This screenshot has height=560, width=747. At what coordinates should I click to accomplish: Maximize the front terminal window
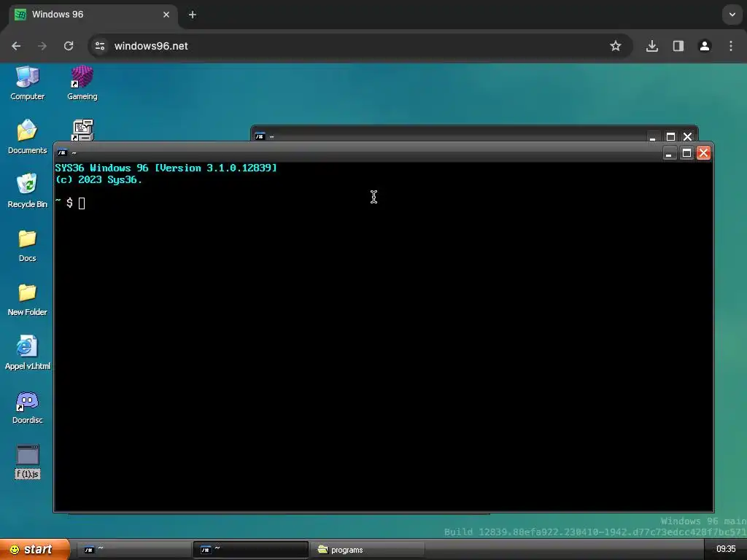click(686, 153)
